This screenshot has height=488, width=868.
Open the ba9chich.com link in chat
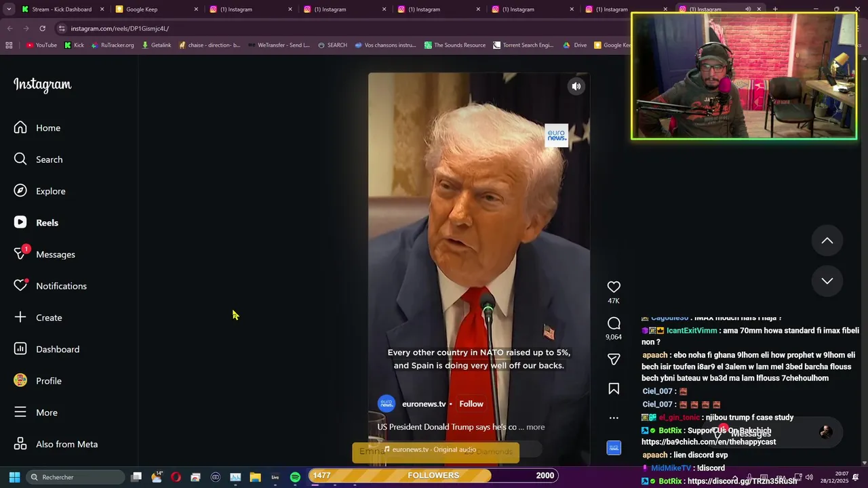pos(709,442)
